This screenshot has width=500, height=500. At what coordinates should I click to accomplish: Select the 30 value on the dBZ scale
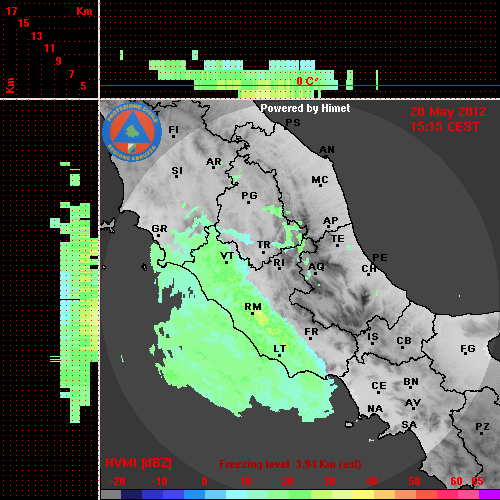pos(330,481)
